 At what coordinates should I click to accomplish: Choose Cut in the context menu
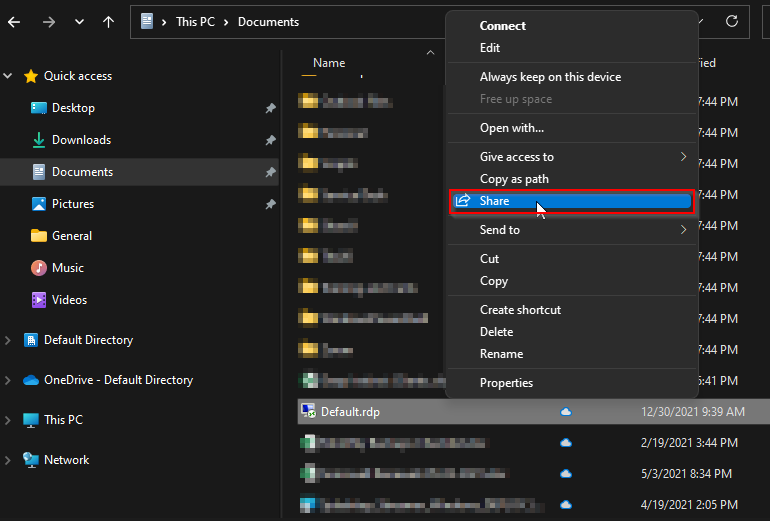coord(572,259)
